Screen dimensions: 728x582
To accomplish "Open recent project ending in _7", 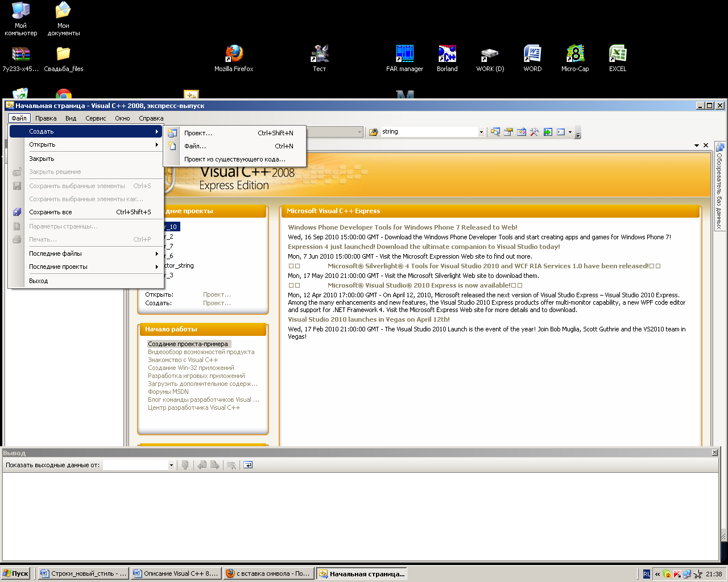I will [169, 246].
